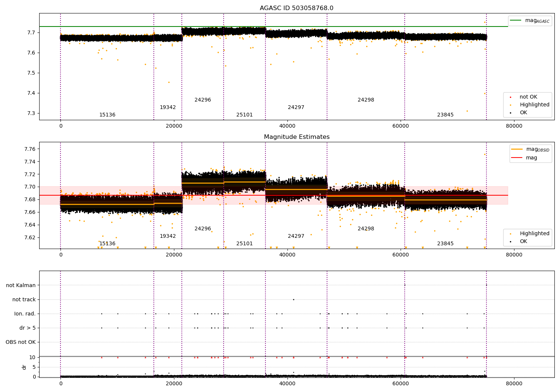Click obsid label 24296 in middle plot

[203, 229]
